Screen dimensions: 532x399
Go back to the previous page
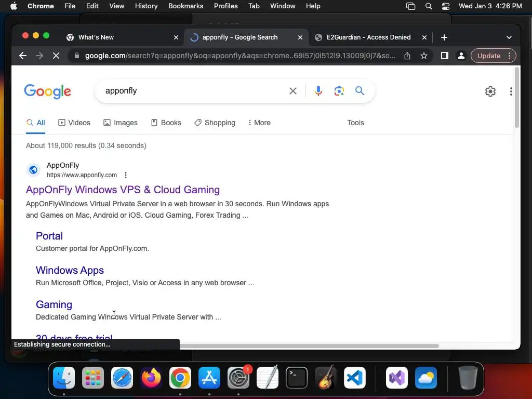(x=23, y=56)
